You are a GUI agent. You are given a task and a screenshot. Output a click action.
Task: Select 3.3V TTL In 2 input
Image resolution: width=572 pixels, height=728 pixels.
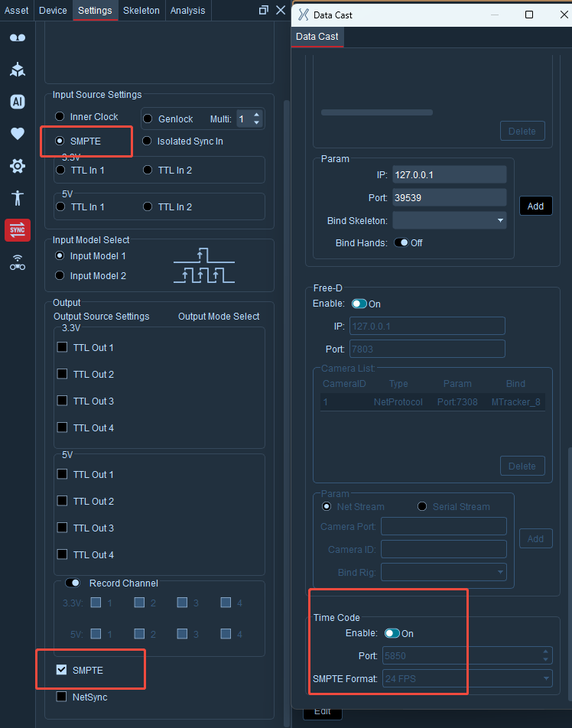tap(148, 170)
